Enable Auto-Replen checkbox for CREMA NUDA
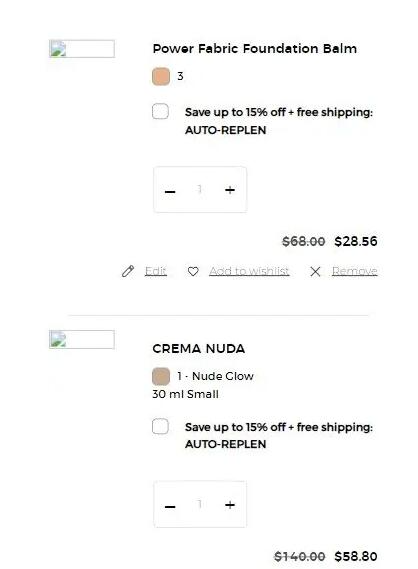The height and width of the screenshot is (569, 418). click(x=160, y=426)
